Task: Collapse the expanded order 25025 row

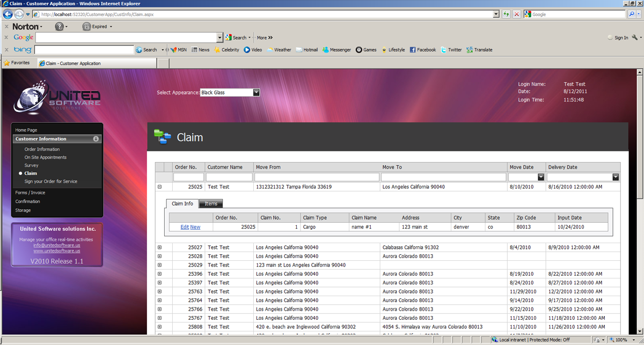Action: coord(159,187)
